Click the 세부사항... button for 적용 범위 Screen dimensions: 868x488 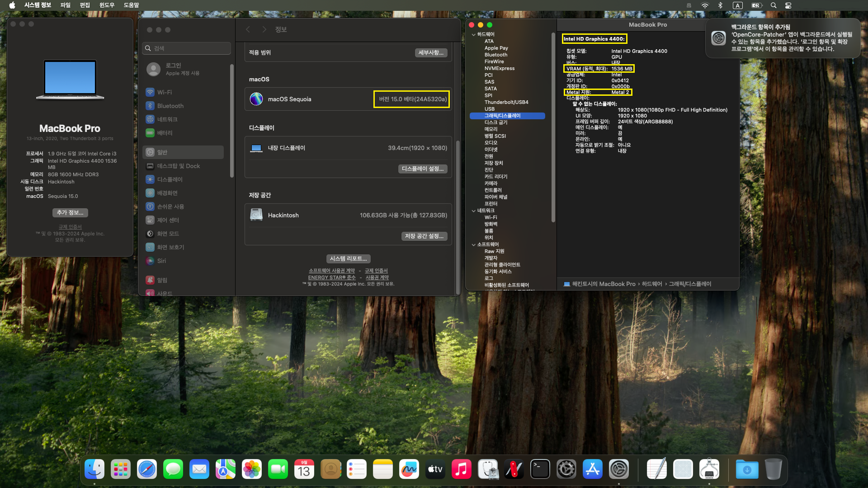coord(431,53)
